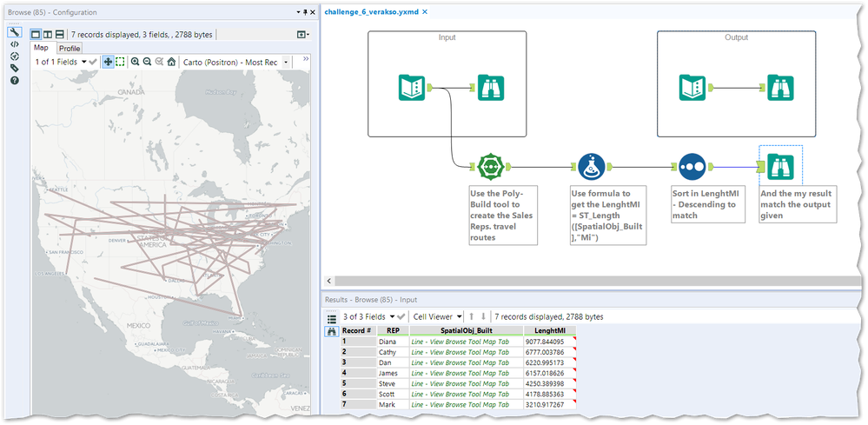This screenshot has width=868, height=425.
Task: Click the REP column header
Action: [x=393, y=330]
